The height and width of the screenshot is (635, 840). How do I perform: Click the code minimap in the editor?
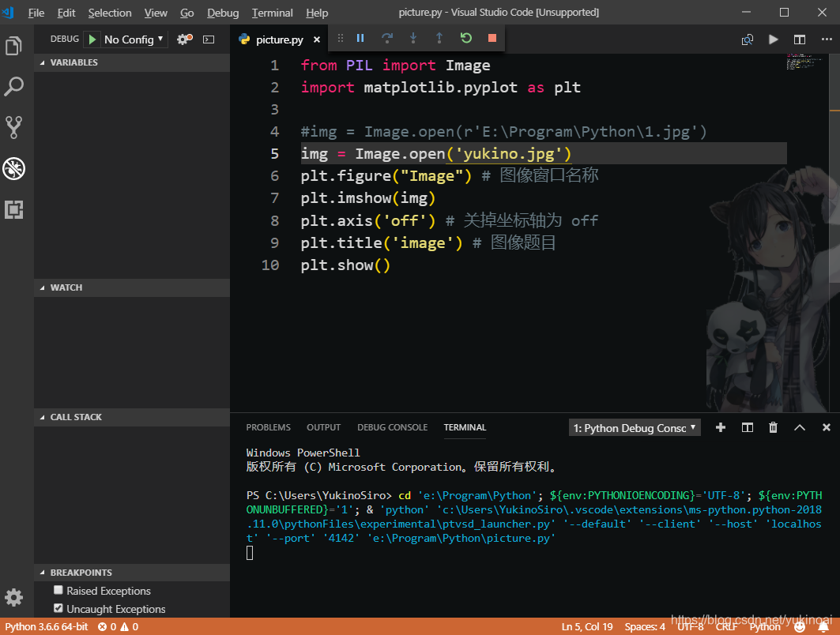point(804,62)
